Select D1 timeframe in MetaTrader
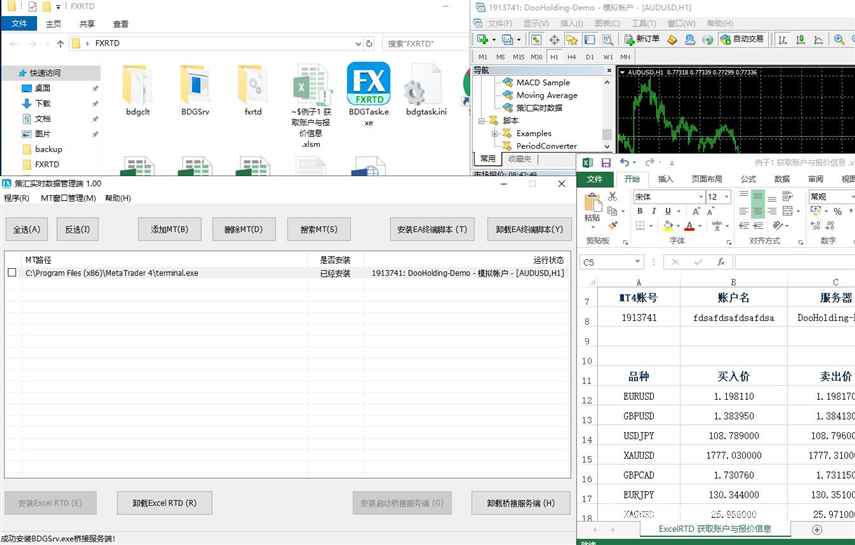The height and width of the screenshot is (545, 855). (x=589, y=57)
